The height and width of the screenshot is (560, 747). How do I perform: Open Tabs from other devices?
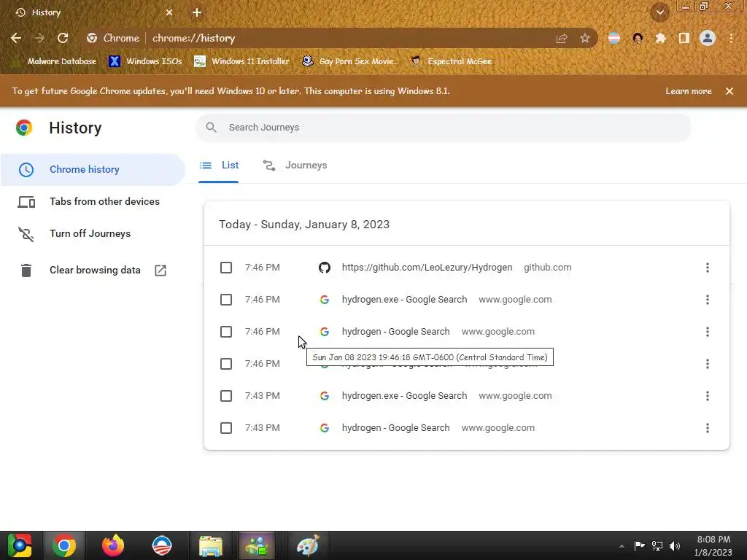tap(93, 201)
